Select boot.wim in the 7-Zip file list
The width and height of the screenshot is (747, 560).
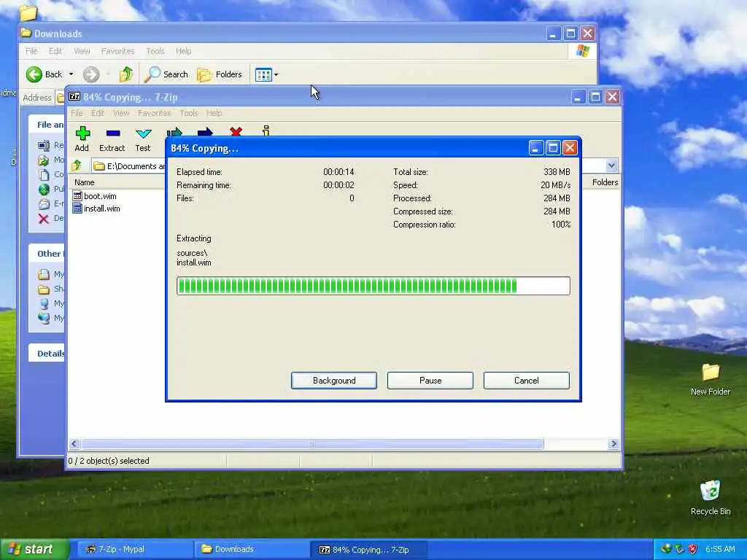coord(94,196)
